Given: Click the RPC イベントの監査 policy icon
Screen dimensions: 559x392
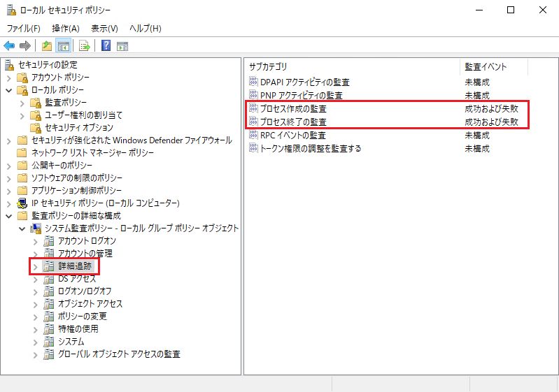Looking at the screenshot, I should [253, 135].
